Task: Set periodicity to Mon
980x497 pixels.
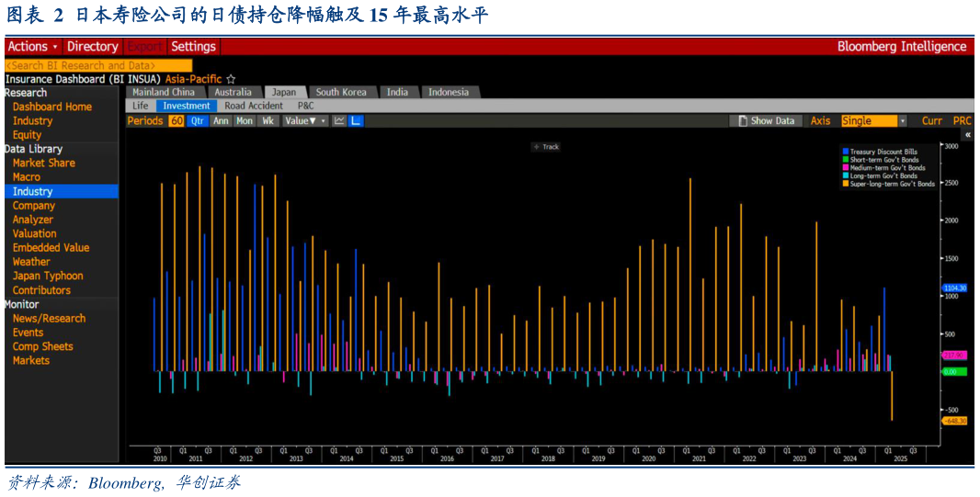Action: coord(245,120)
